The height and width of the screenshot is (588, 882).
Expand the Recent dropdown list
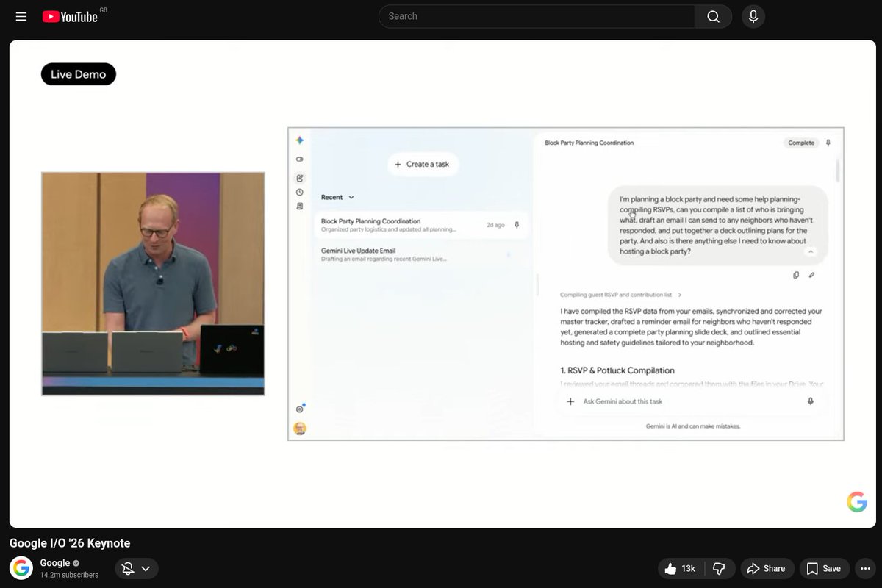click(337, 197)
